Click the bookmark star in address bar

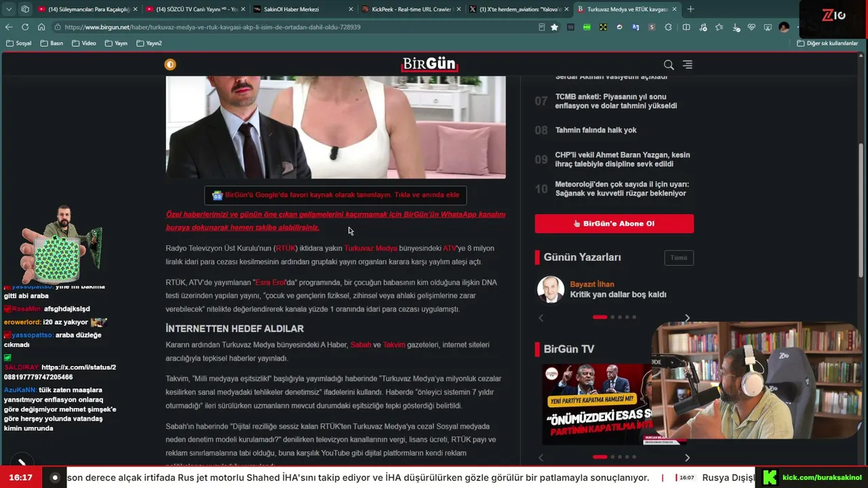point(555,27)
